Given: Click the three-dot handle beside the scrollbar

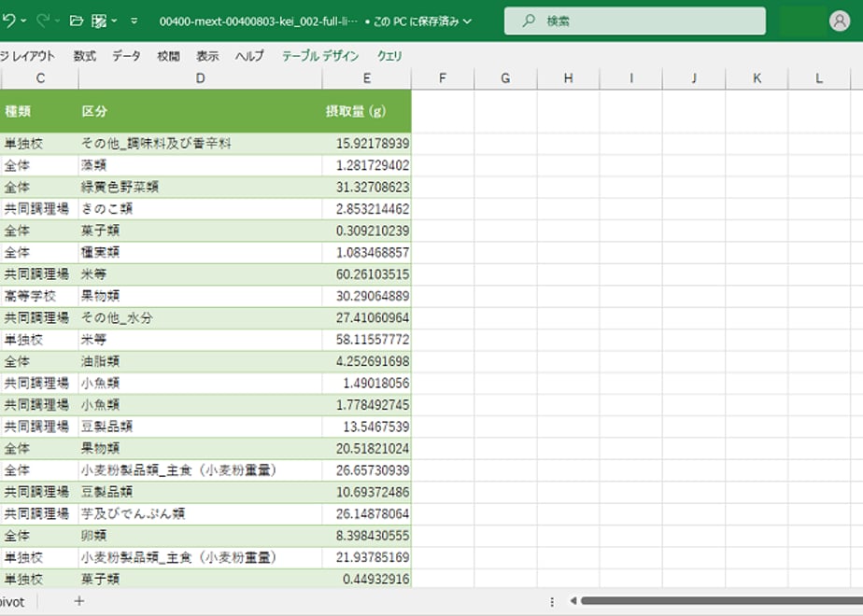Looking at the screenshot, I should coord(552,602).
